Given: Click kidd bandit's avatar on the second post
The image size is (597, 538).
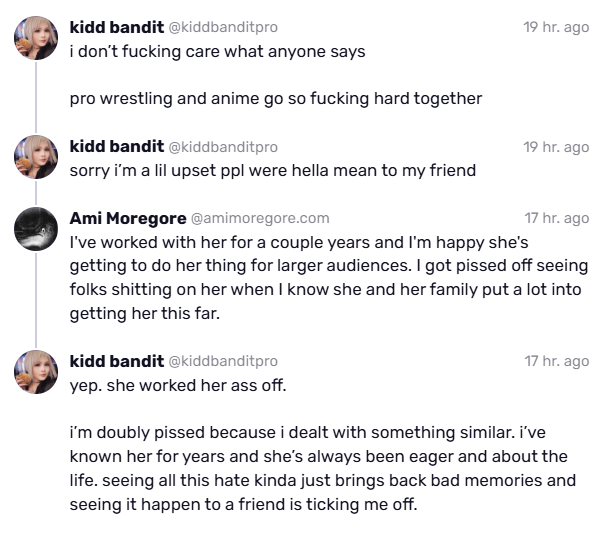Looking at the screenshot, I should (x=36, y=157).
